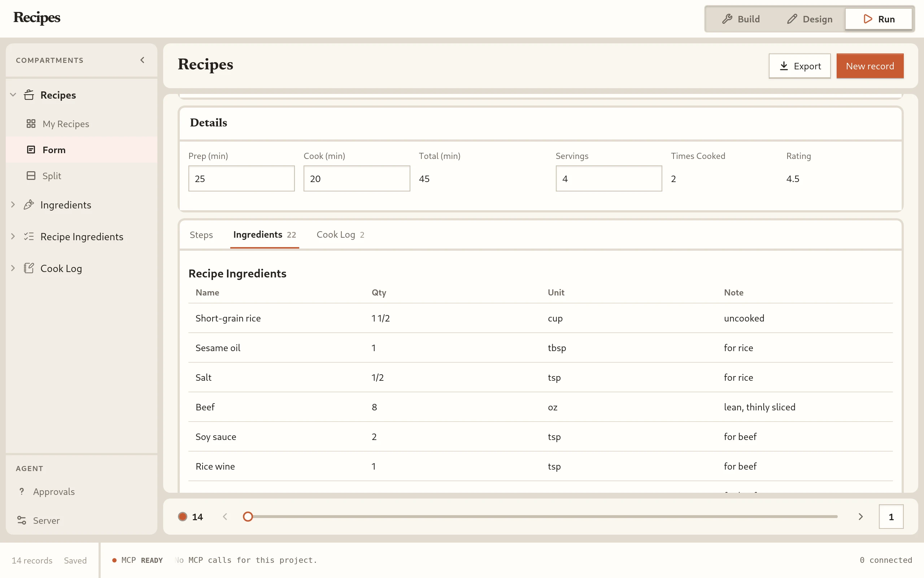Click the '14 records' status text

32,560
